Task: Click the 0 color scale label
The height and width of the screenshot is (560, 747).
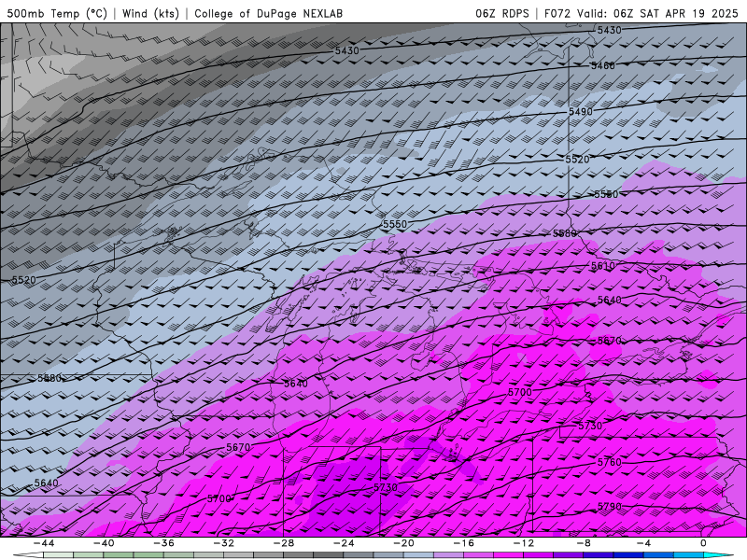Action: (703, 543)
